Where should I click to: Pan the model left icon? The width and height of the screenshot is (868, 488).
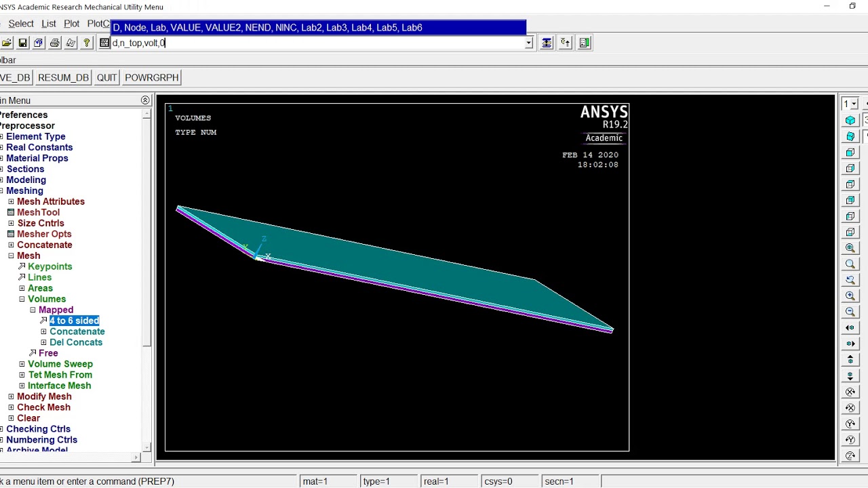point(850,328)
